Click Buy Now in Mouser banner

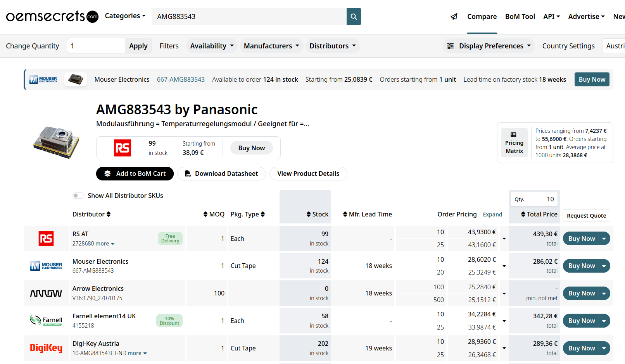[592, 79]
